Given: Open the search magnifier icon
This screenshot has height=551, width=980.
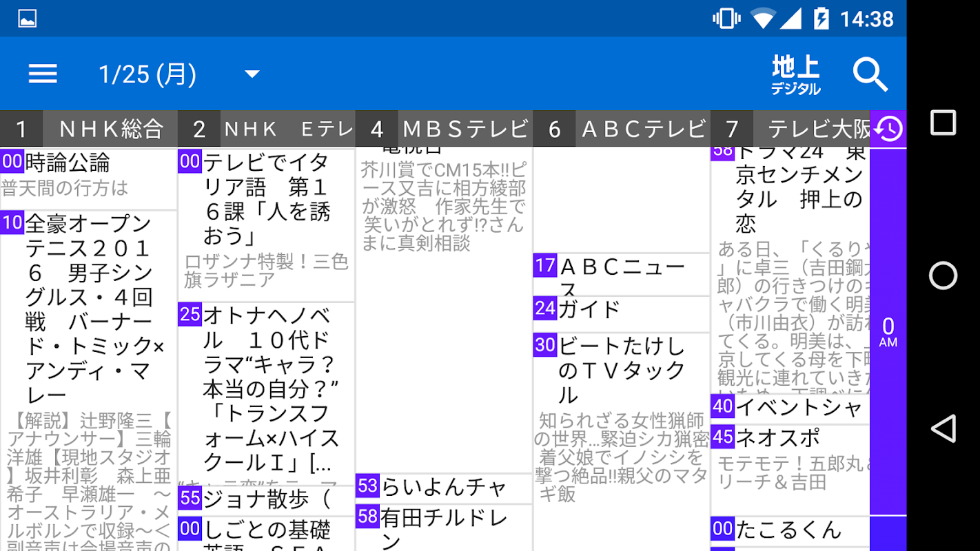Looking at the screenshot, I should point(870,74).
